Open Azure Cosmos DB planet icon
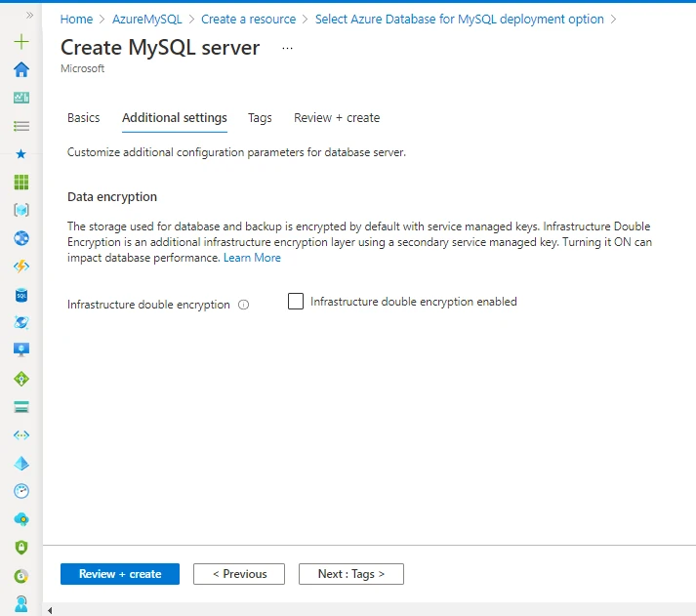Viewport: 696px width, 616px height. point(21,322)
